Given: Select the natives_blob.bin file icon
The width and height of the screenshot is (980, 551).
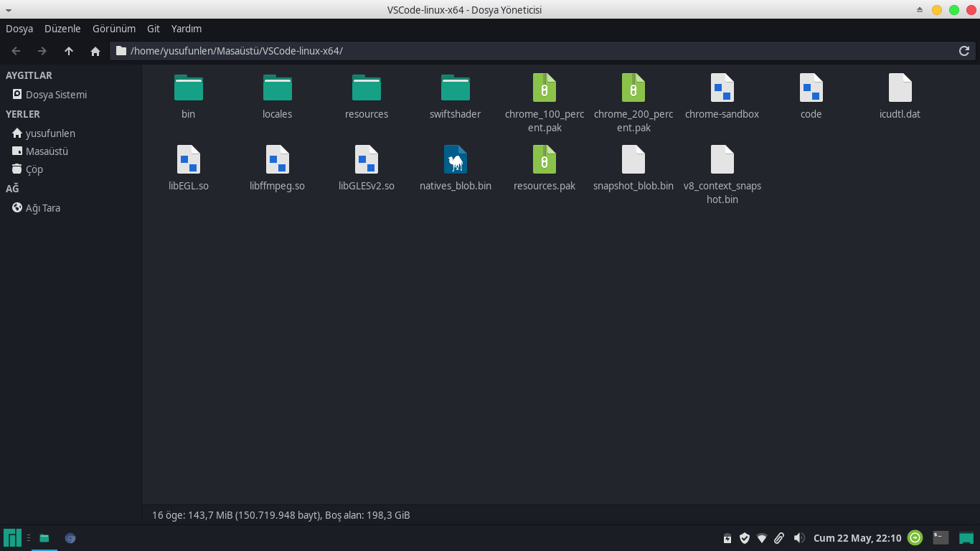Looking at the screenshot, I should (456, 159).
